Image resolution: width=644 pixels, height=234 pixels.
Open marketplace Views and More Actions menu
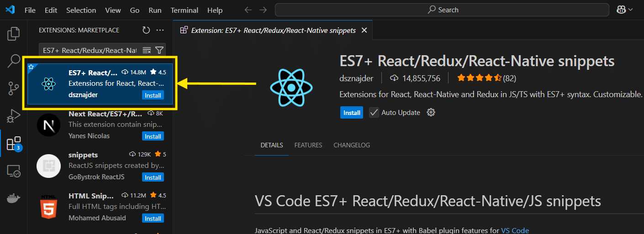tap(160, 30)
